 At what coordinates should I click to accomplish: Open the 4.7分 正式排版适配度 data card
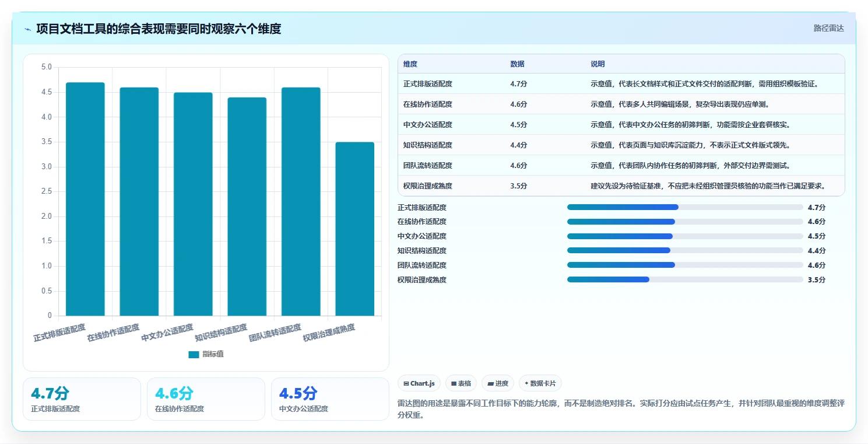tap(82, 399)
